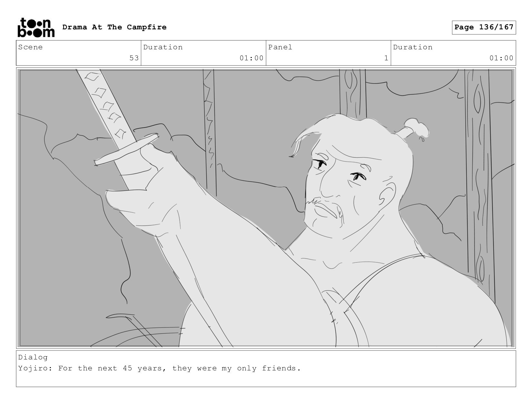The height and width of the screenshot is (411, 532).
Task: Select the title Drama At The Campfire
Action: pos(114,27)
